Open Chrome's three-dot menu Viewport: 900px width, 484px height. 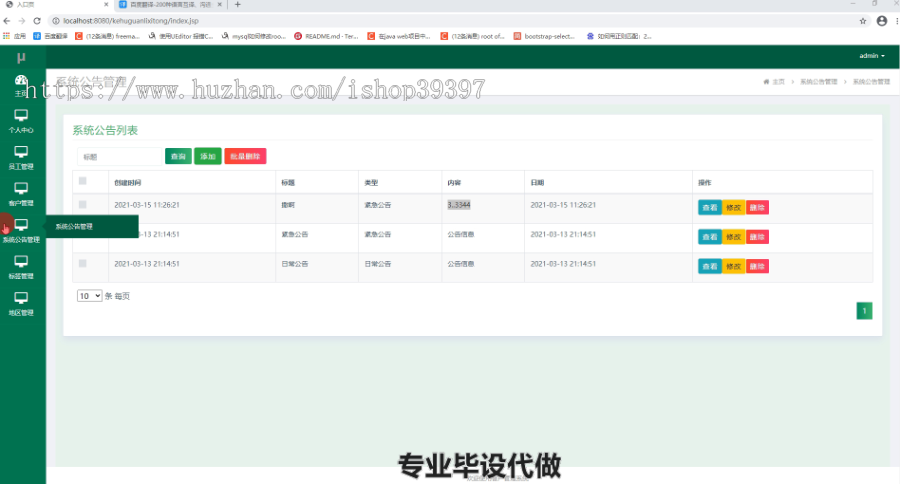click(x=897, y=21)
